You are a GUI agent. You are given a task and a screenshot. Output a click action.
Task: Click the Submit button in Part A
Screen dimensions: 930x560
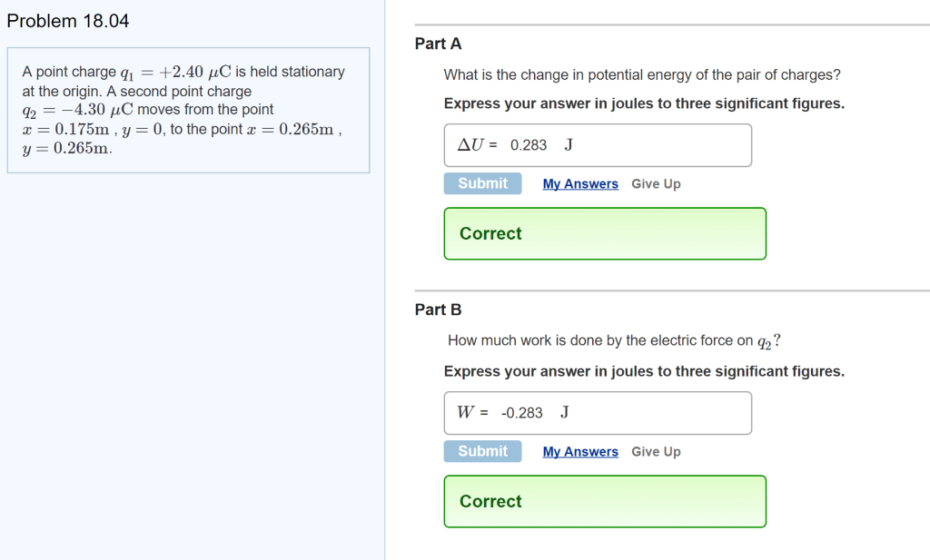click(482, 183)
